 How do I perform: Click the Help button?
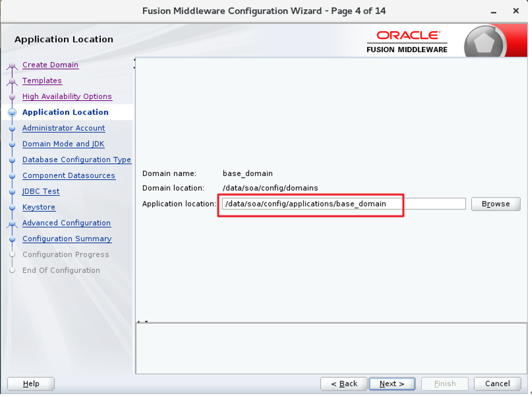coord(31,384)
